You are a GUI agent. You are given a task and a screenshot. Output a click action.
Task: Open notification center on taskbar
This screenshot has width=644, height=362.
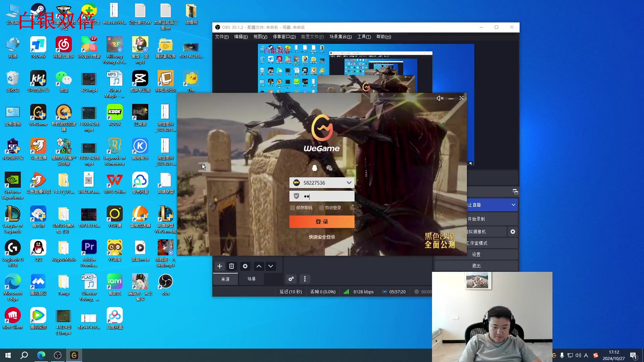633,355
